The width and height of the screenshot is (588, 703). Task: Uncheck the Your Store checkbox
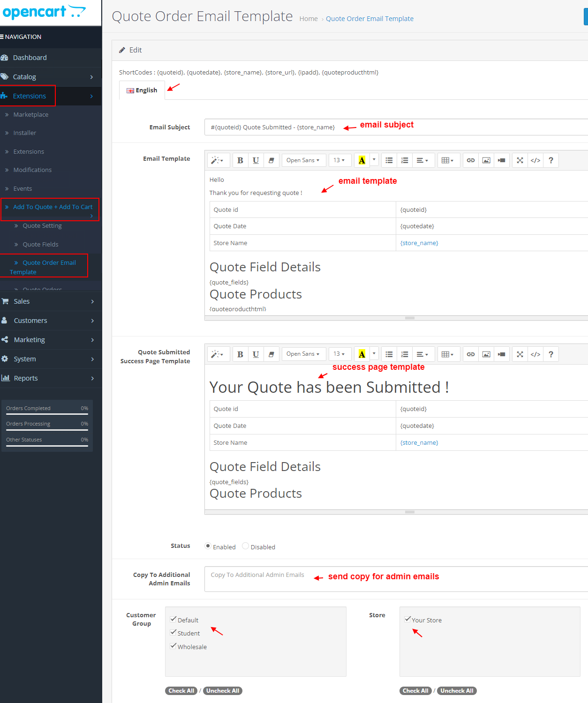point(407,619)
